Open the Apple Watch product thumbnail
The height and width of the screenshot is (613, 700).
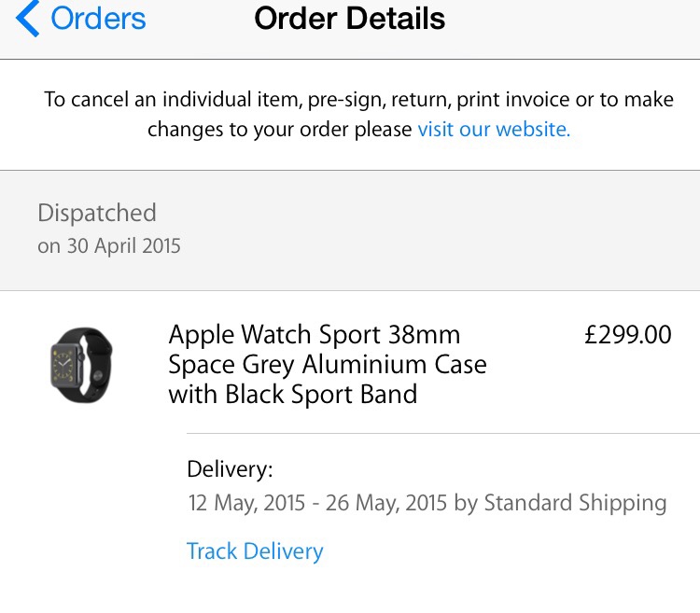pos(81,359)
